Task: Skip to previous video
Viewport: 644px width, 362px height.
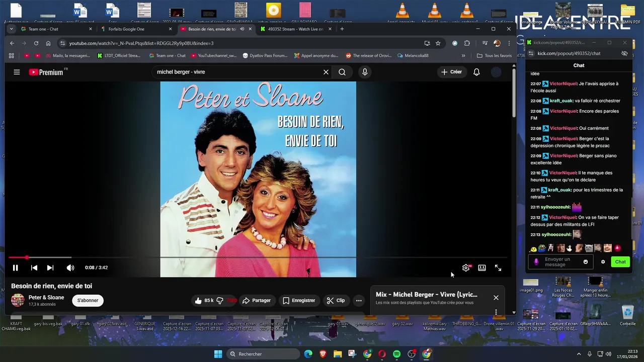Action: 34,267
